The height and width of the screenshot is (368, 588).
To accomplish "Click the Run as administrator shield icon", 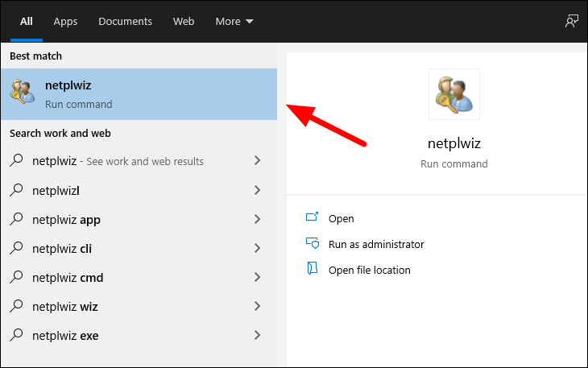I will (313, 243).
